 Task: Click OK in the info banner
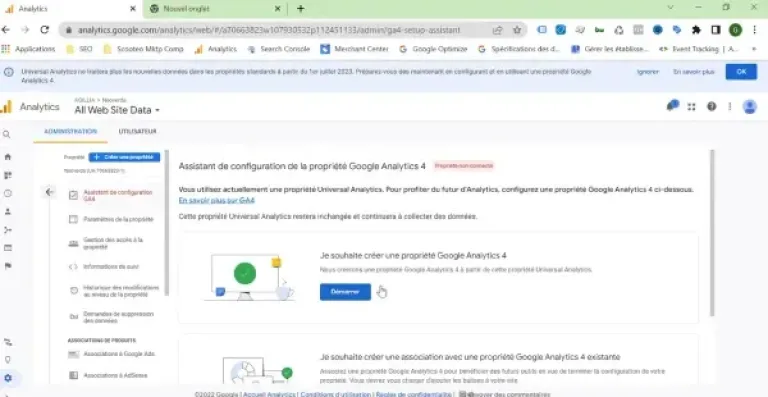point(741,72)
